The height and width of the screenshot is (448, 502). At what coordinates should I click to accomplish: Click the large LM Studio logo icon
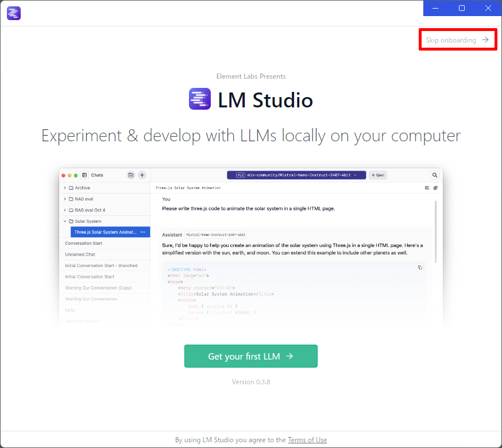(x=200, y=99)
